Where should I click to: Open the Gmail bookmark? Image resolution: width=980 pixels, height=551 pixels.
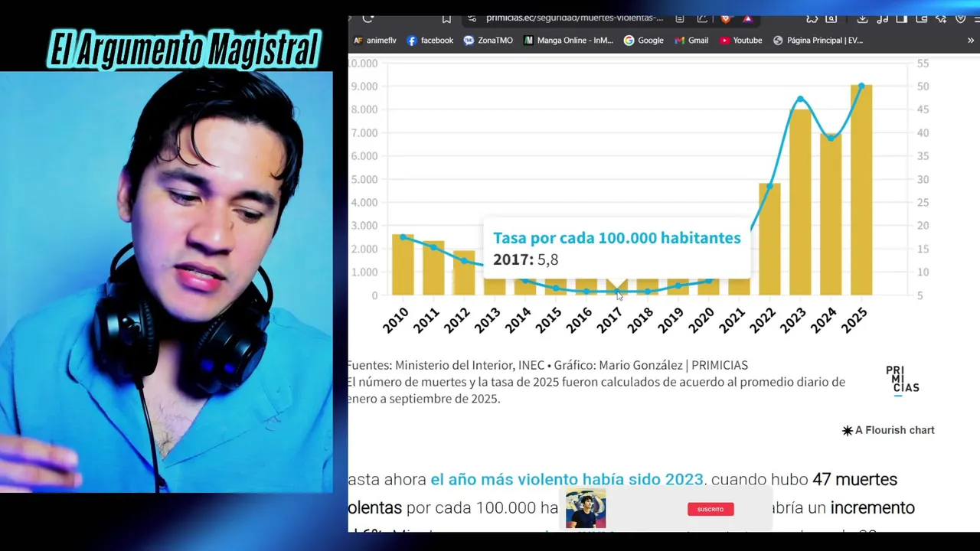pos(691,41)
